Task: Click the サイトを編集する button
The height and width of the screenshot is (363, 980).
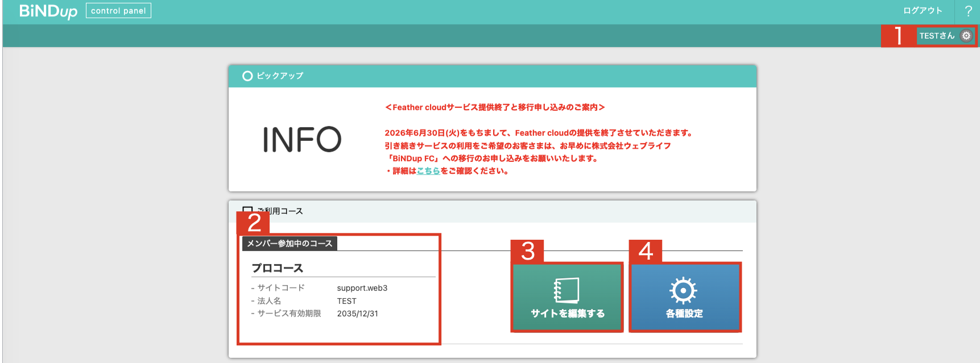Action: 567,297
